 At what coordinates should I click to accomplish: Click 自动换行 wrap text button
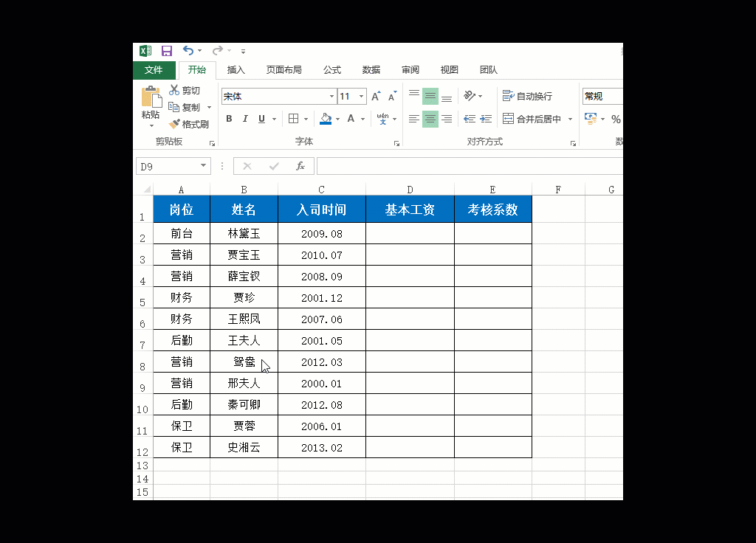[x=527, y=96]
